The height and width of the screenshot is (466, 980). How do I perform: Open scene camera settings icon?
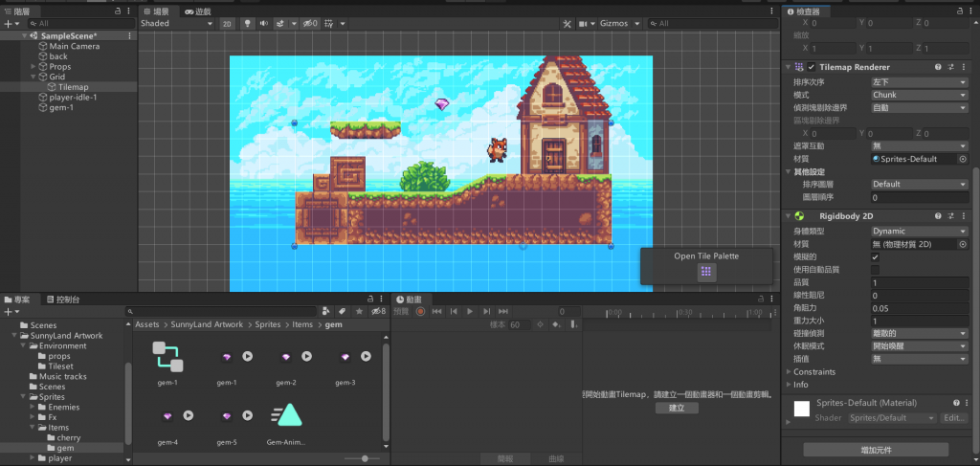coord(583,23)
